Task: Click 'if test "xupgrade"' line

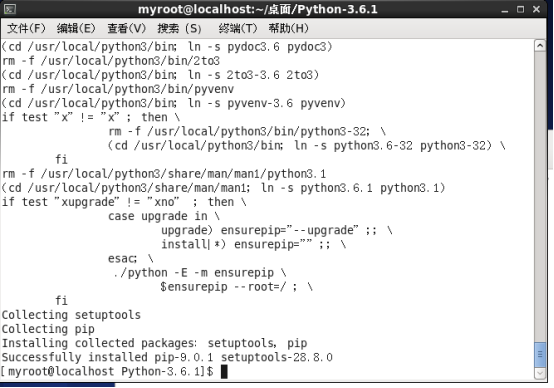Action: tap(124, 202)
